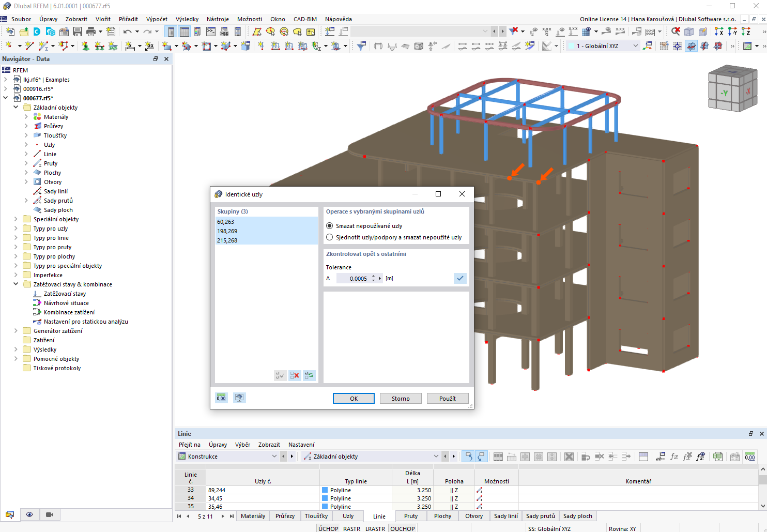Click the Použít button
Screen dimensions: 767x532
[x=448, y=399]
